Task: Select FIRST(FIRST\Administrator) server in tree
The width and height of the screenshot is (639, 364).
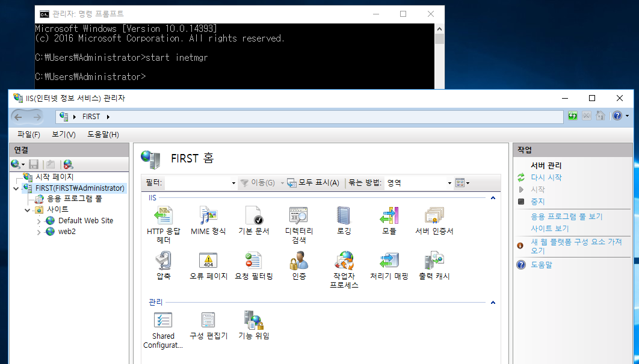Action: click(x=80, y=188)
